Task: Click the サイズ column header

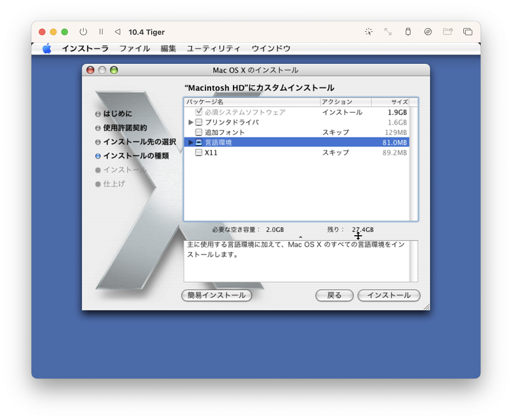Action: (x=390, y=102)
